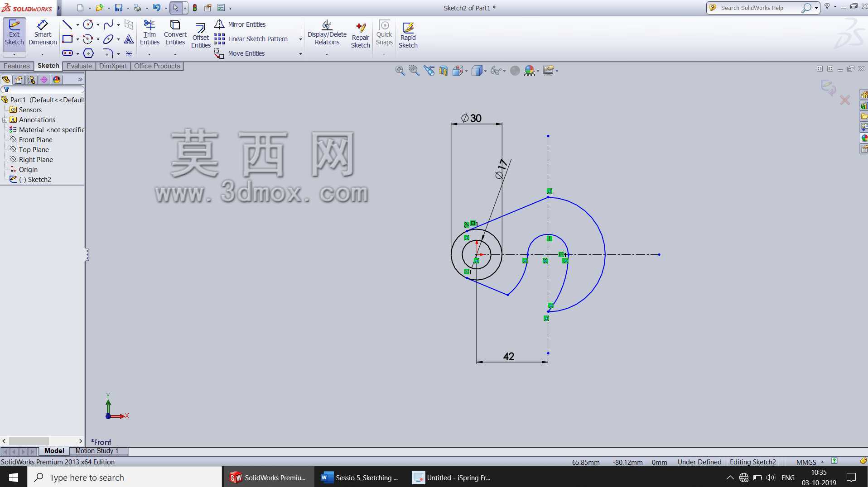Viewport: 868px width, 487px height.
Task: Click the Options icon
Action: tap(221, 8)
